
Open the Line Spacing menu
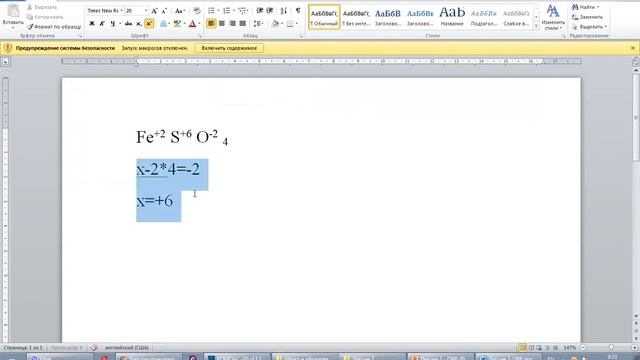click(258, 24)
